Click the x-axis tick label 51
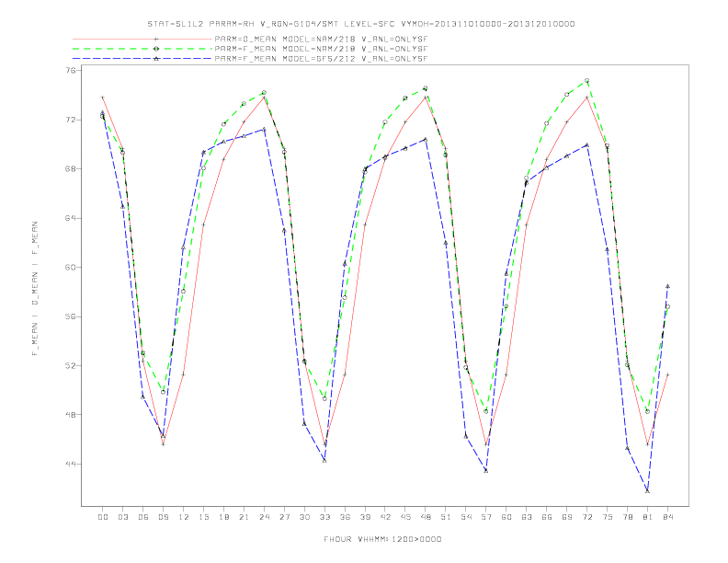The image size is (728, 563). (446, 517)
